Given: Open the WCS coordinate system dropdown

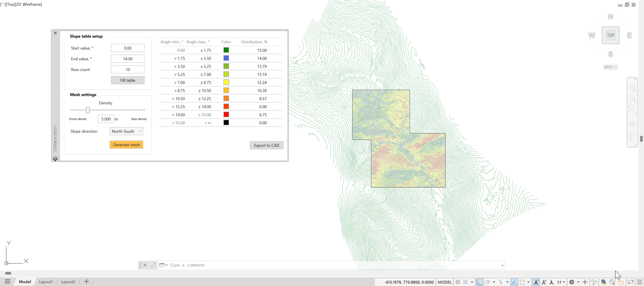Looking at the screenshot, I should (x=610, y=67).
